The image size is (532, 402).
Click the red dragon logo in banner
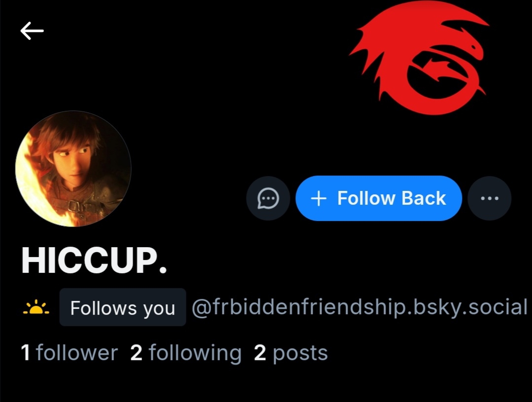419,58
